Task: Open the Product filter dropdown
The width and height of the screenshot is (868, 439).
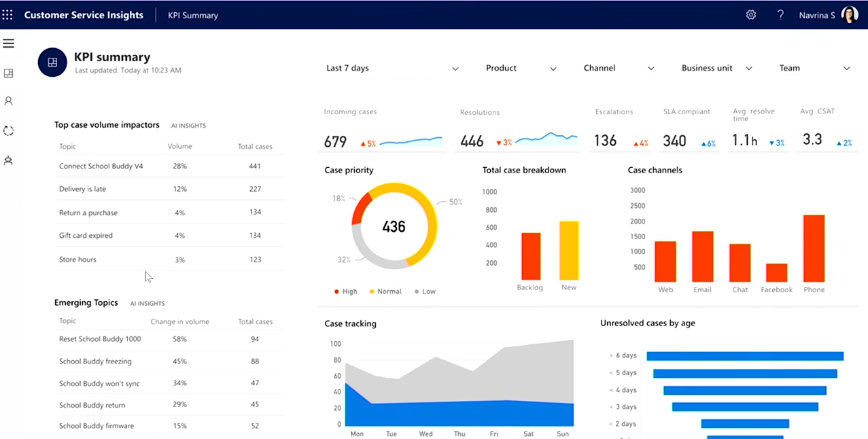Action: click(x=521, y=68)
